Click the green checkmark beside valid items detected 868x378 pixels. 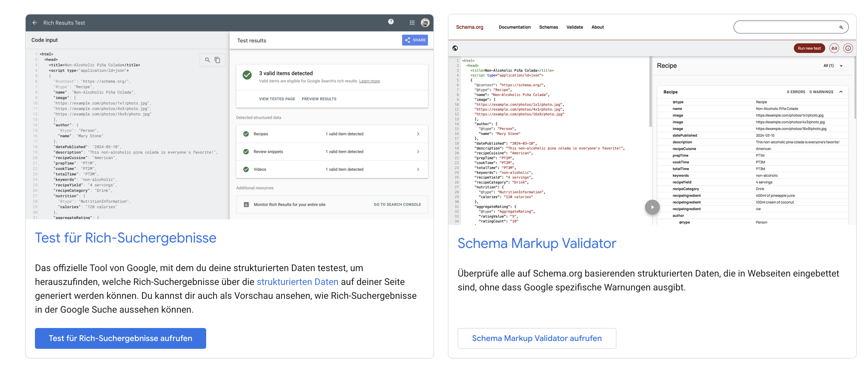point(247,75)
